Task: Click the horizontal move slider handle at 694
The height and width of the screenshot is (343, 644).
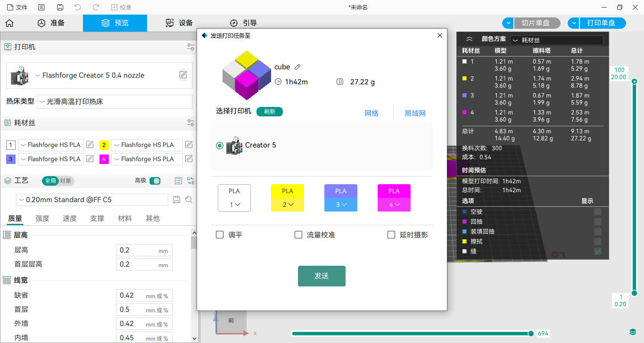Action: pos(531,334)
